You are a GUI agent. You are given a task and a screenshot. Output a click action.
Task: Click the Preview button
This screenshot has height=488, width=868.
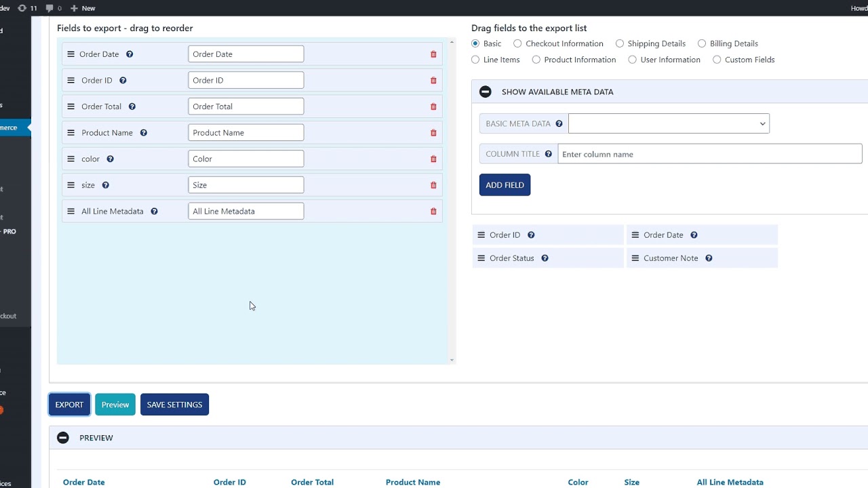tap(115, 405)
